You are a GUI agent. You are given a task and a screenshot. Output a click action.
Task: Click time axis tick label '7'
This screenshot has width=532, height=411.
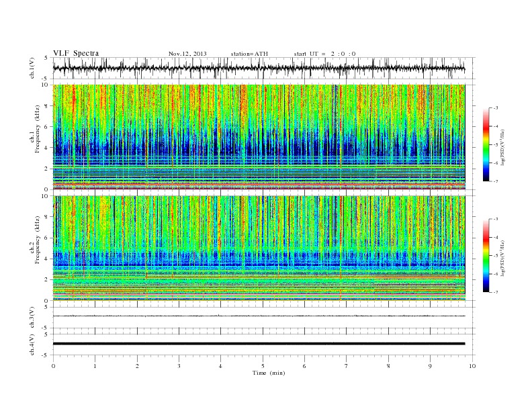coord(347,366)
